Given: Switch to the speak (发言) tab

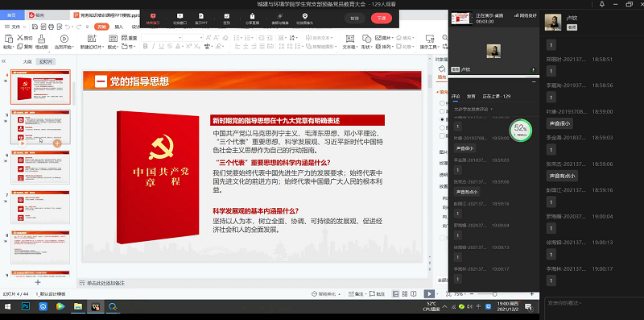Looking at the screenshot, I should (x=471, y=96).
